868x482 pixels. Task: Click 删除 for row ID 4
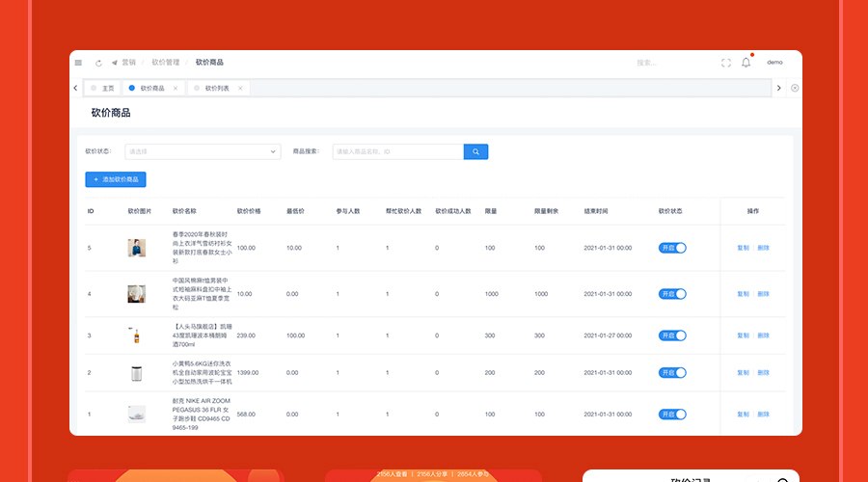pyautogui.click(x=764, y=294)
